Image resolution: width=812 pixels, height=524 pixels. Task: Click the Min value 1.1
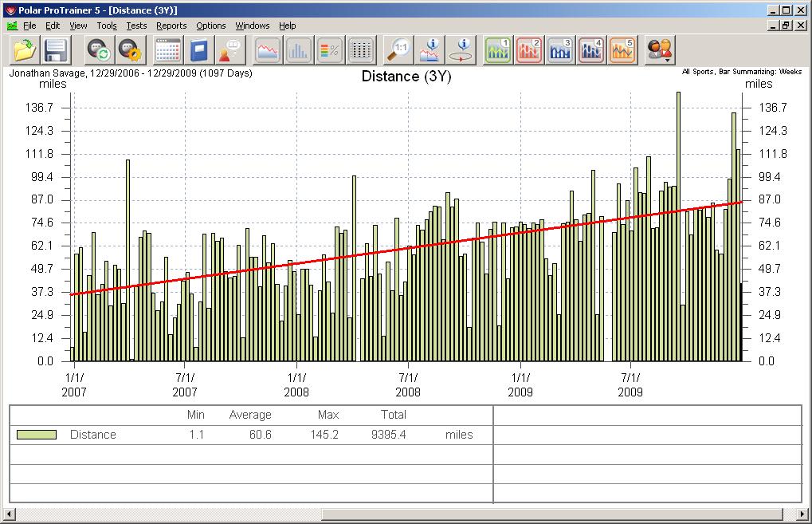coord(196,435)
